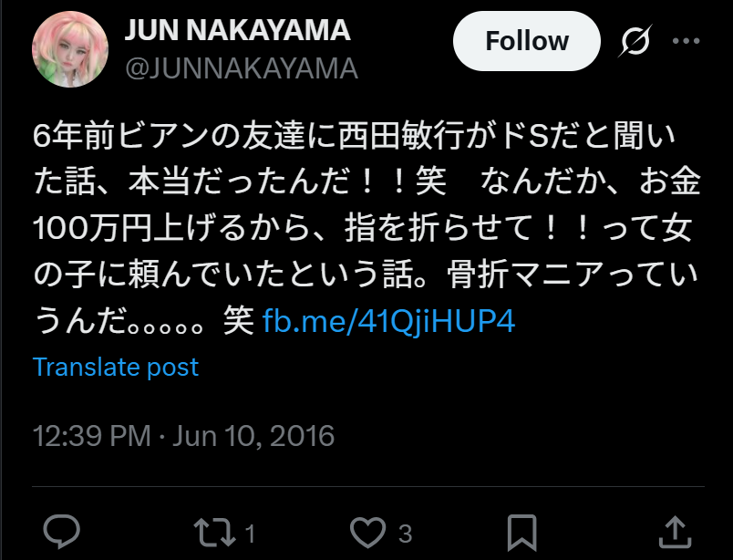Image resolution: width=733 pixels, height=560 pixels.
Task: Share the post via upload arrow icon
Action: click(675, 532)
